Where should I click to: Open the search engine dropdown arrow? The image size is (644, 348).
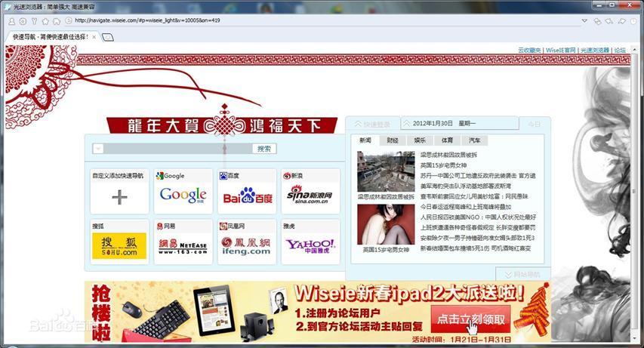click(x=98, y=149)
